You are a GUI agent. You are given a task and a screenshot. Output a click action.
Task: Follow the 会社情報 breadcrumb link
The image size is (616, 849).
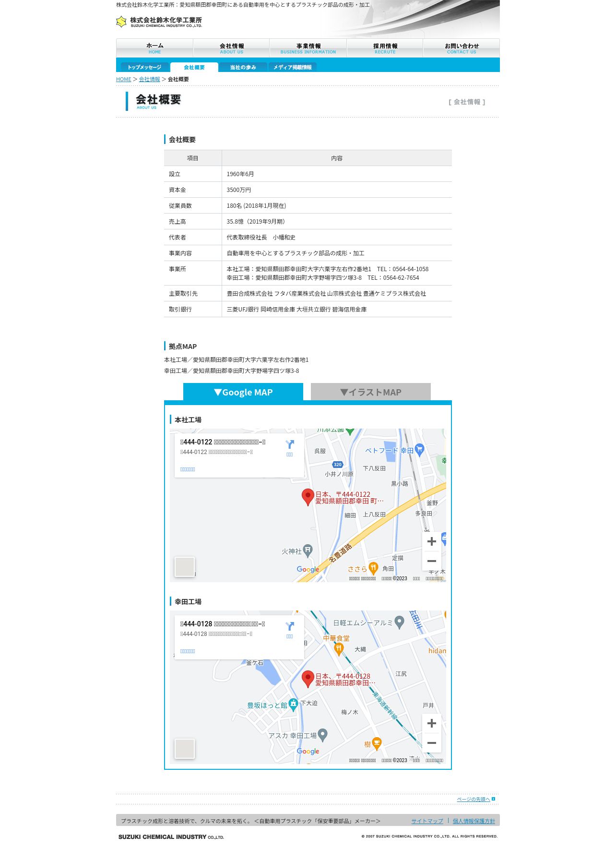coord(150,79)
